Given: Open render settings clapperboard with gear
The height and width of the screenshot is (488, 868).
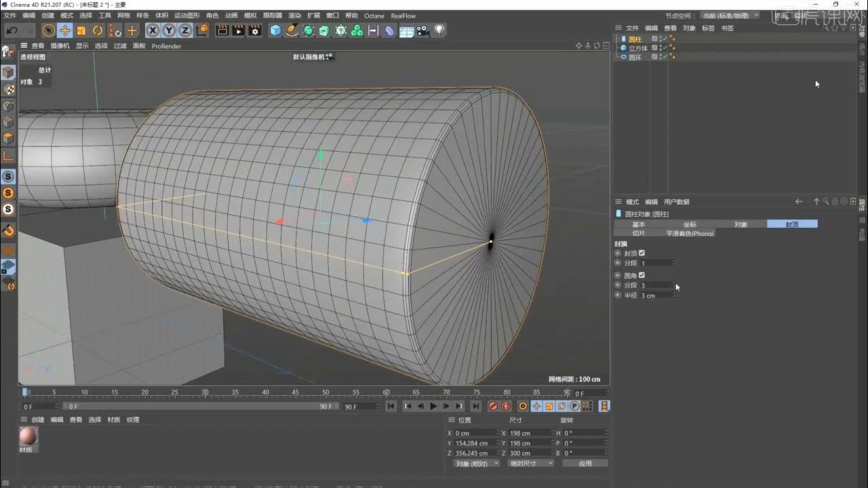Looking at the screenshot, I should pyautogui.click(x=255, y=30).
